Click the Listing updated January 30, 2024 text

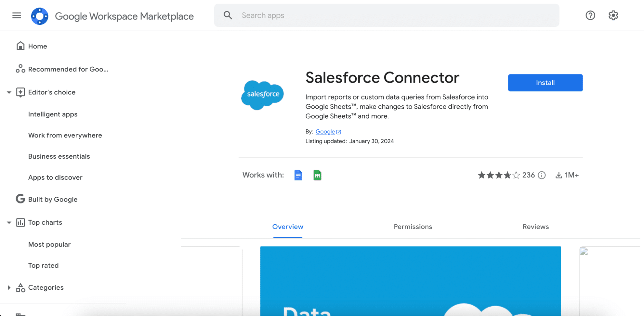pos(350,141)
